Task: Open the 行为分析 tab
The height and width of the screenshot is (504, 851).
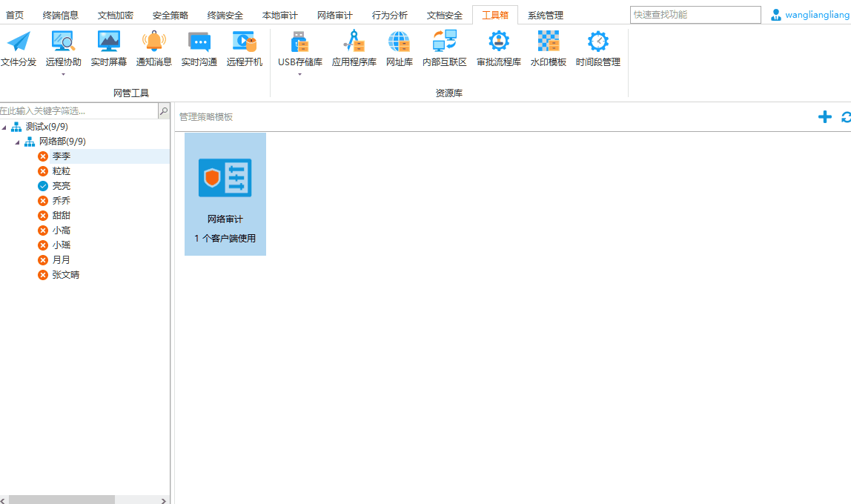Action: [x=389, y=15]
